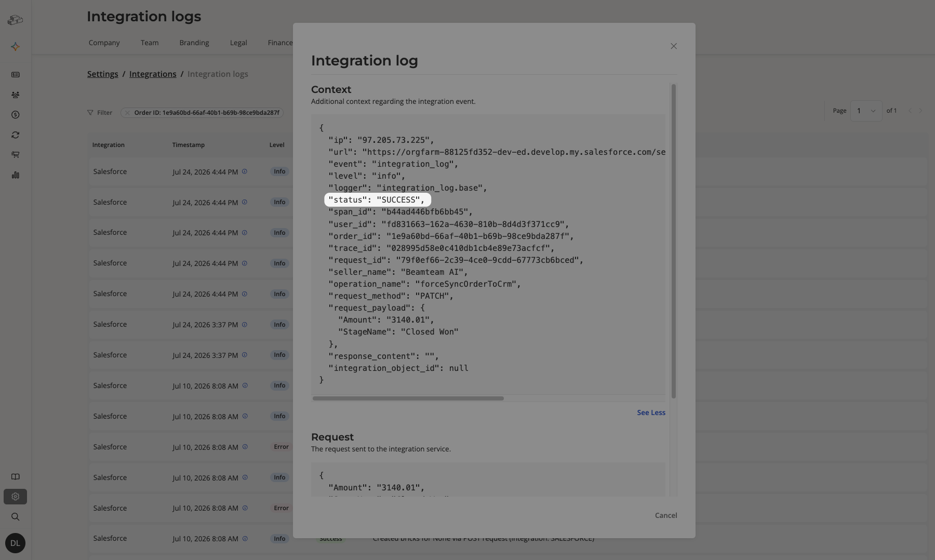Click the "status": "SUCCESS" line

coord(377,200)
